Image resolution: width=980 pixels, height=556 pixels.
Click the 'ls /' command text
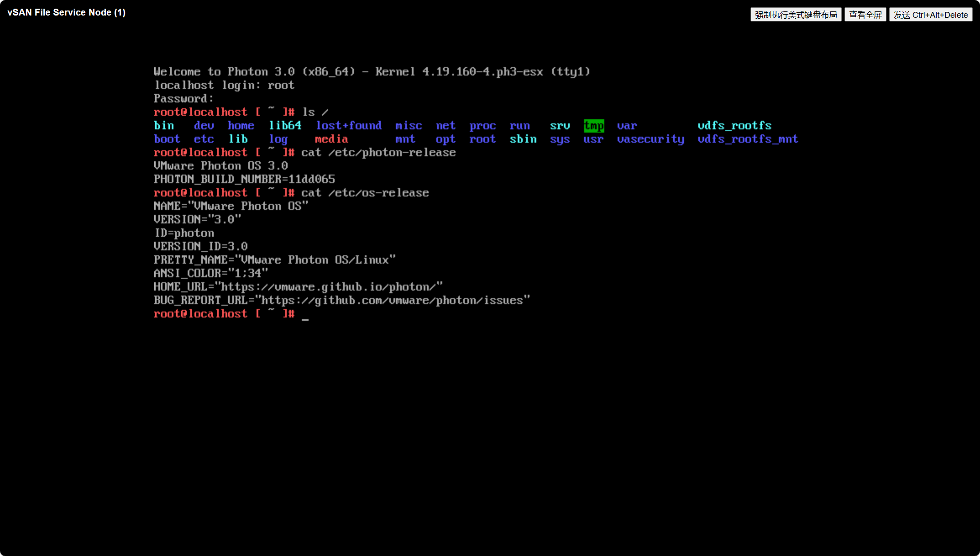[x=315, y=112]
